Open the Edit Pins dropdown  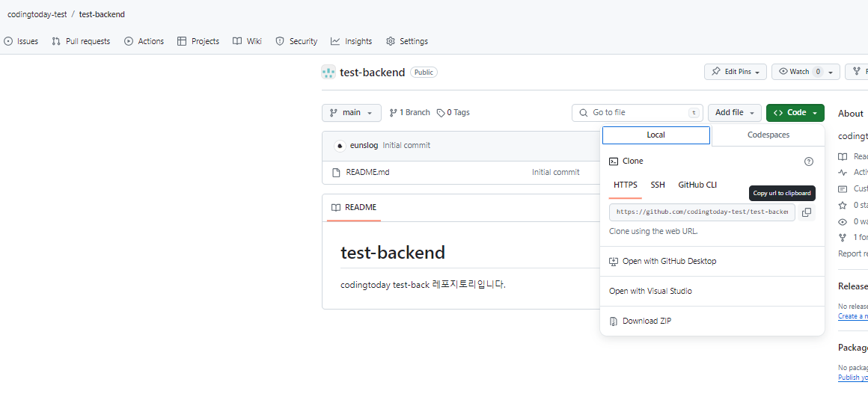[x=736, y=72]
